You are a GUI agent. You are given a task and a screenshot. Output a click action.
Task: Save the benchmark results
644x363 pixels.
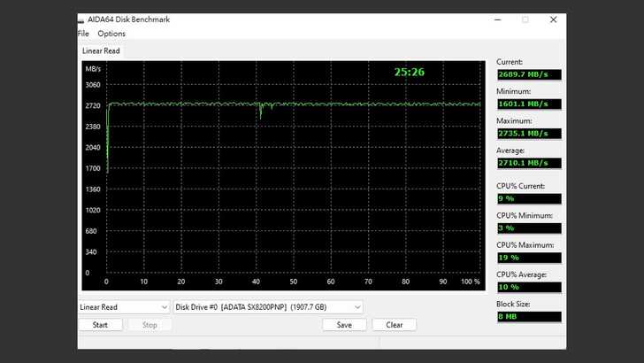(x=344, y=325)
